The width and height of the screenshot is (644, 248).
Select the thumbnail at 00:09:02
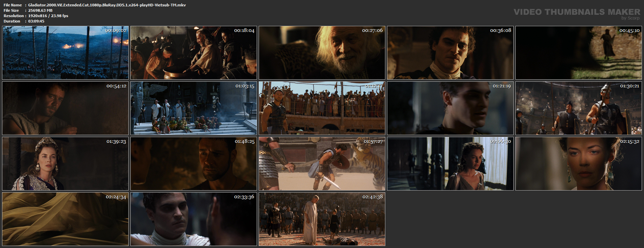click(66, 53)
